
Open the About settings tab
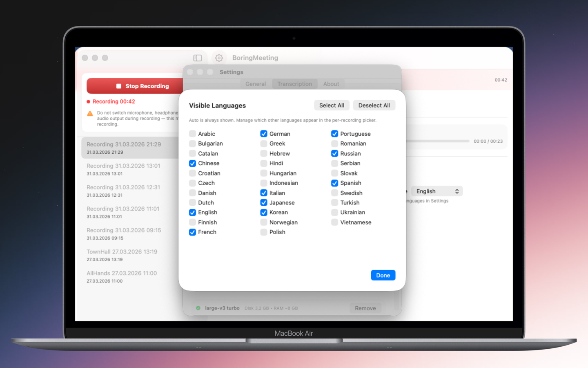tap(331, 84)
